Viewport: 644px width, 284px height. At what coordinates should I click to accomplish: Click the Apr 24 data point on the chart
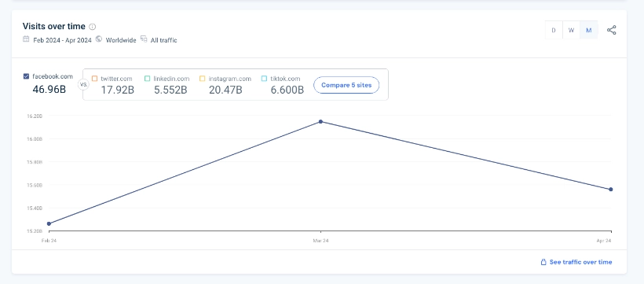click(611, 190)
